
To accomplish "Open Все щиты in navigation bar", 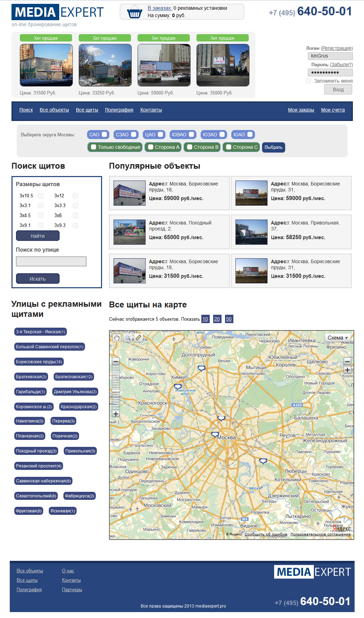I will [87, 110].
